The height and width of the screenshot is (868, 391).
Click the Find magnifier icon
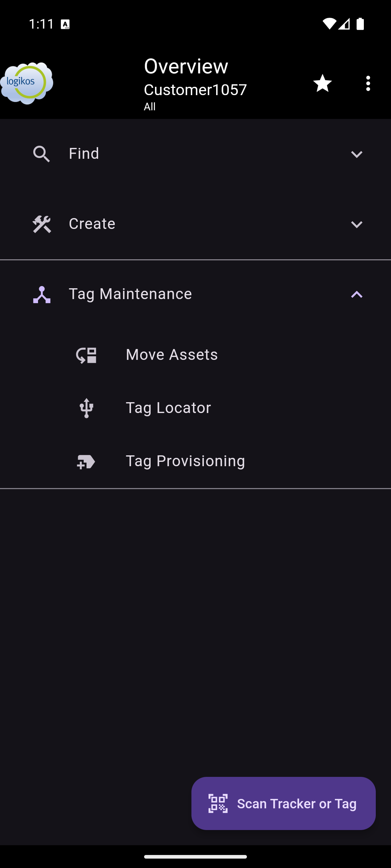pyautogui.click(x=41, y=154)
